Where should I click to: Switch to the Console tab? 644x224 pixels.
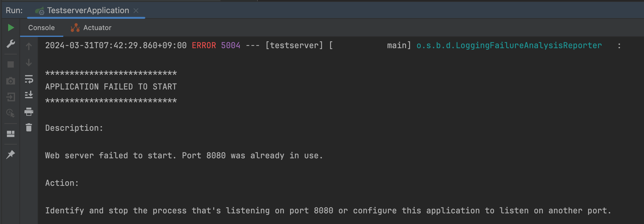41,28
